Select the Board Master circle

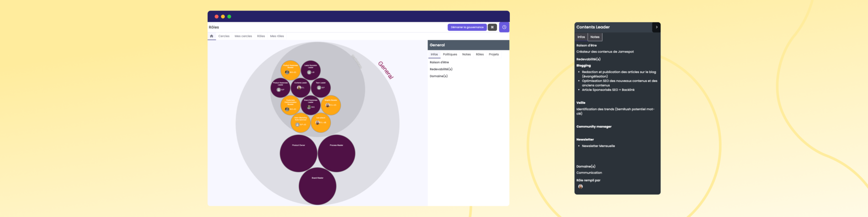pos(318,186)
